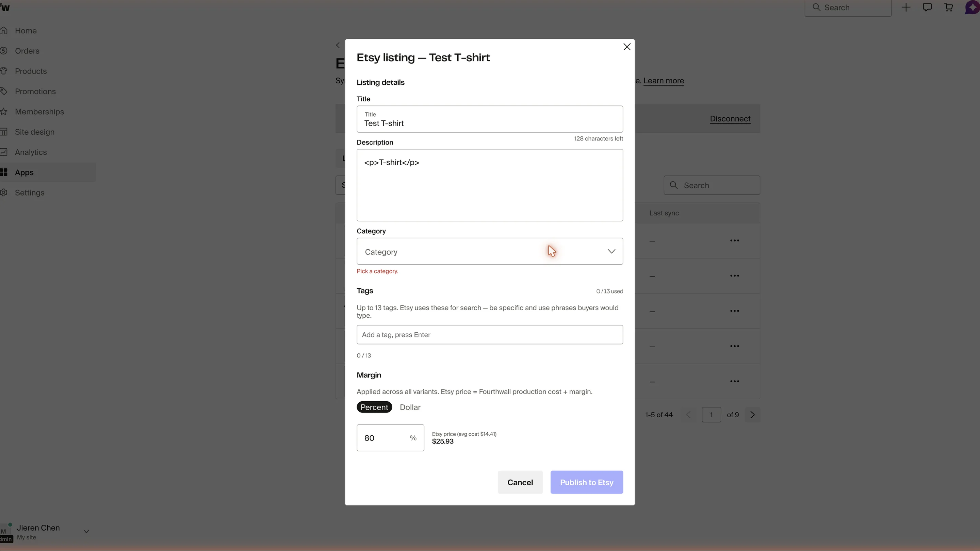Screen dimensions: 980x551
Task: Expand the Category dropdown
Action: point(490,251)
